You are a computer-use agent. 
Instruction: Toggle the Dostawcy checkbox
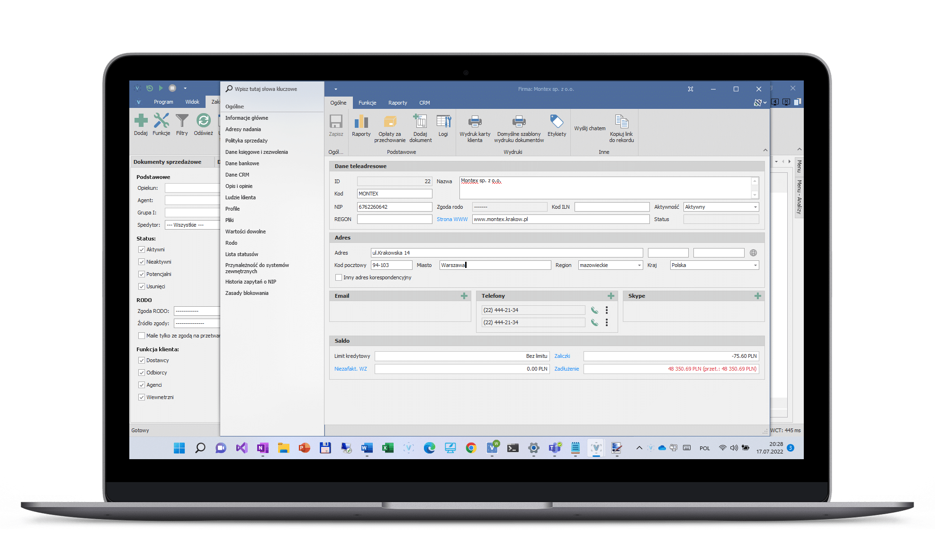pos(141,360)
